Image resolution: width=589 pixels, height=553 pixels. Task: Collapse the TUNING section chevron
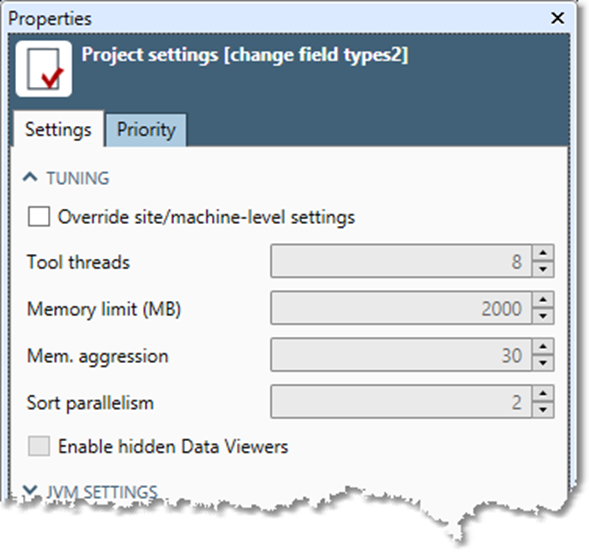tap(30, 177)
